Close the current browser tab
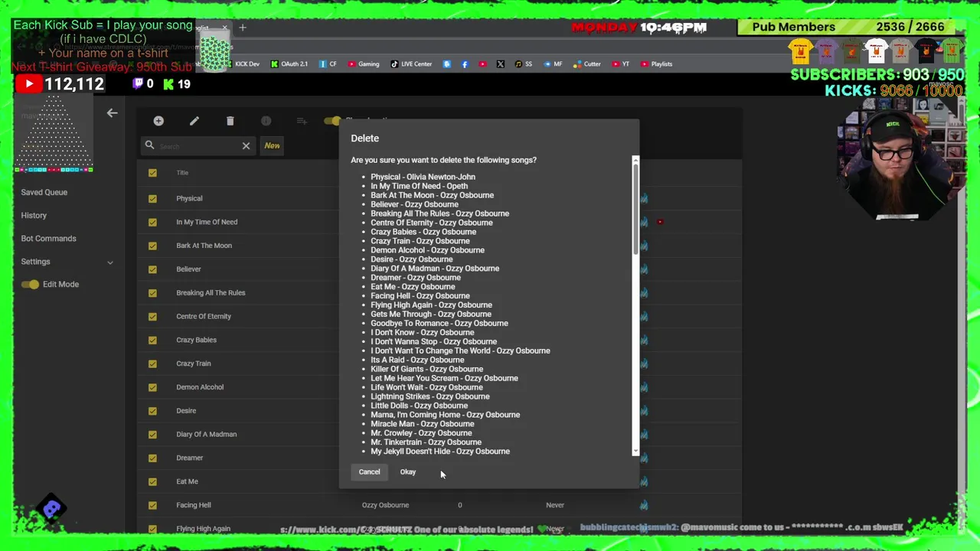Viewport: 980px width, 551px height. 225,28
